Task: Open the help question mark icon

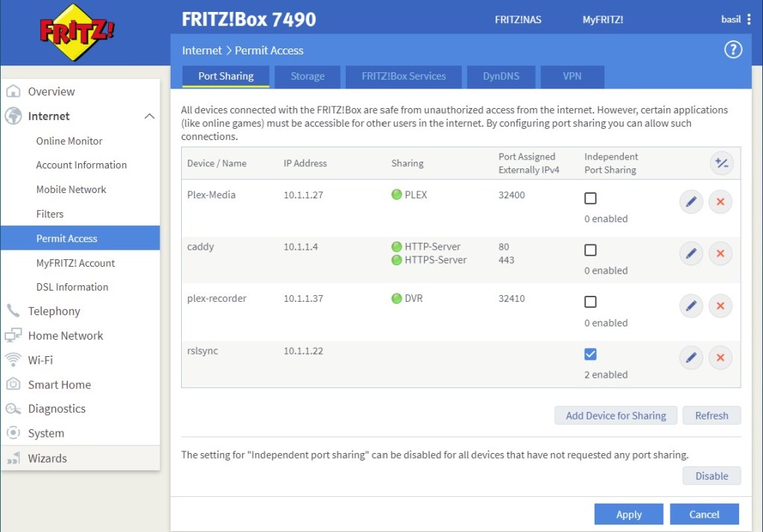Action: [x=733, y=50]
